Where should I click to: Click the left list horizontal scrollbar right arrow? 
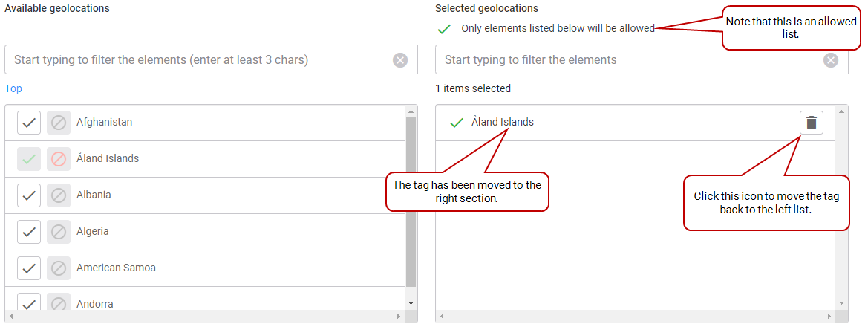pos(398,317)
